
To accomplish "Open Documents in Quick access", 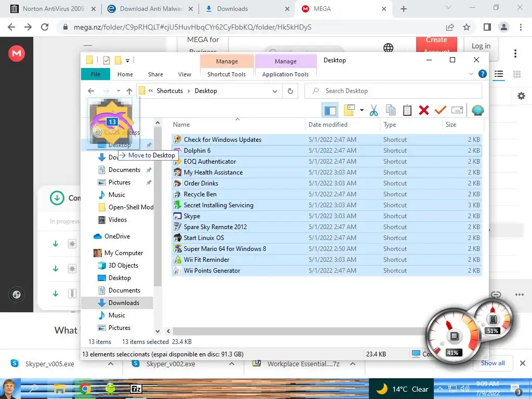I will pyautogui.click(x=124, y=170).
